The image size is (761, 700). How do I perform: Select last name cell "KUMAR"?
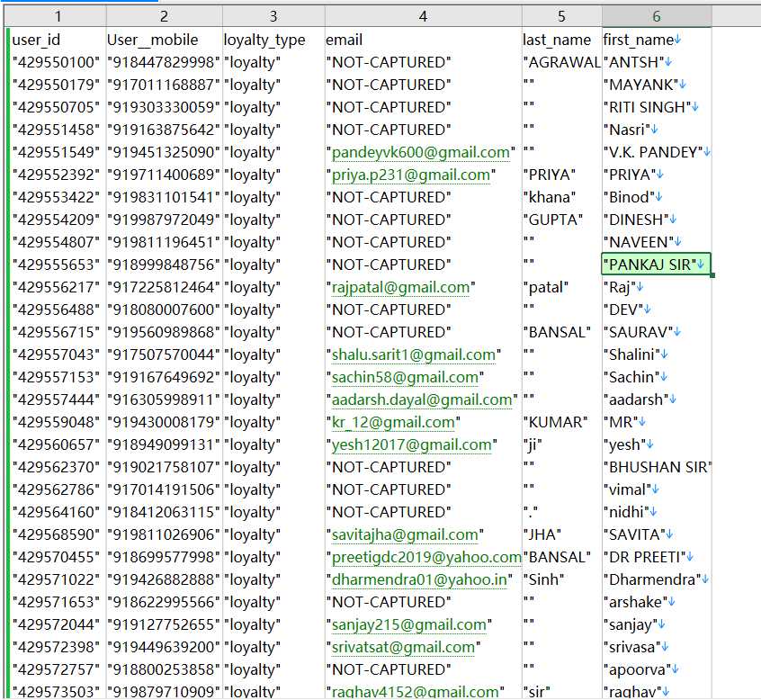click(562, 422)
